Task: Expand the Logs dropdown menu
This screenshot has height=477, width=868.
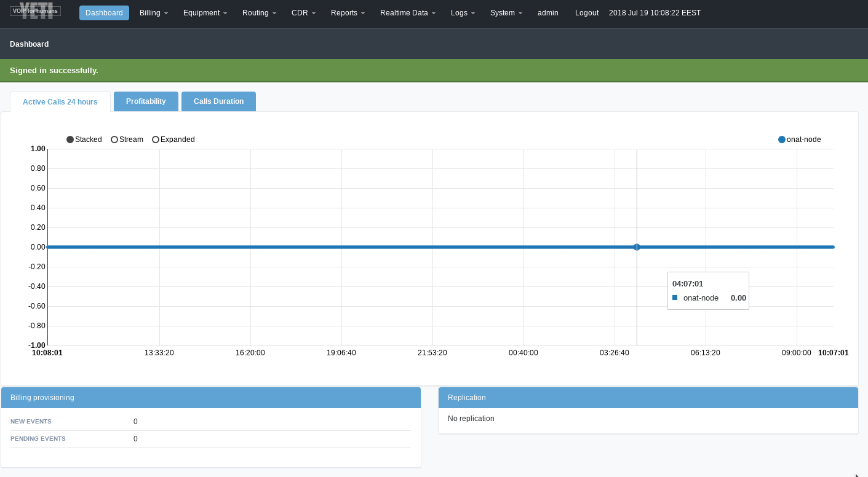Action: pos(463,13)
